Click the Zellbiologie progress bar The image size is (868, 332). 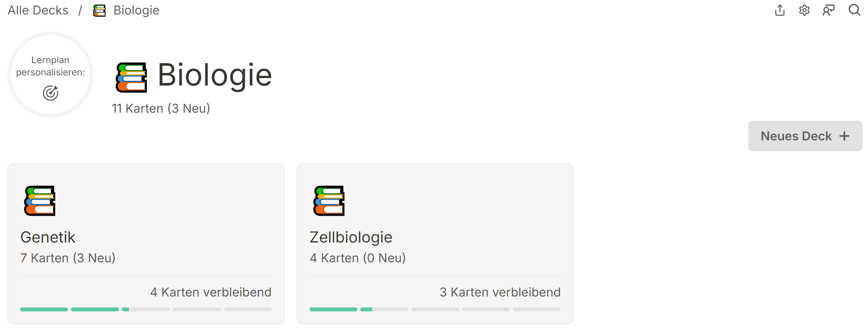click(x=434, y=309)
